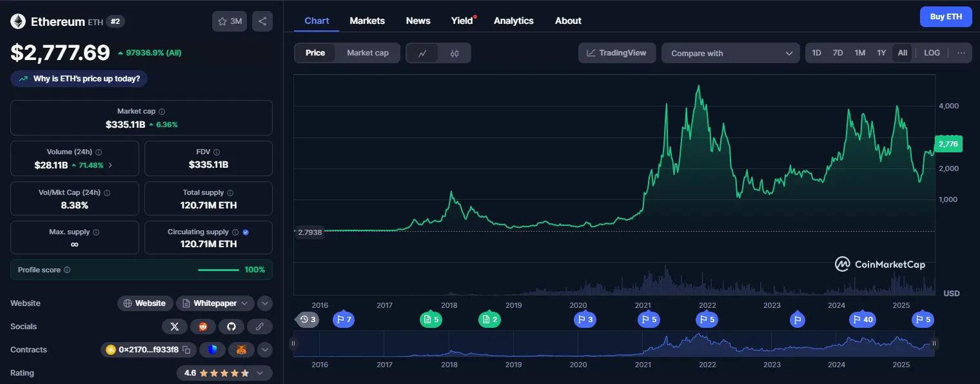Click the #2 rank badge
Screen dimensions: 980x384
115,21
